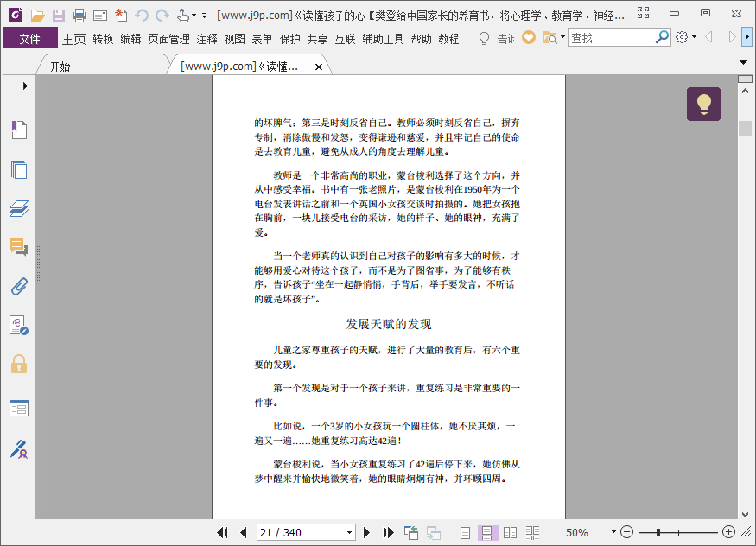Open the 视图 ribbon tab
This screenshot has height=546, width=756.
point(235,39)
